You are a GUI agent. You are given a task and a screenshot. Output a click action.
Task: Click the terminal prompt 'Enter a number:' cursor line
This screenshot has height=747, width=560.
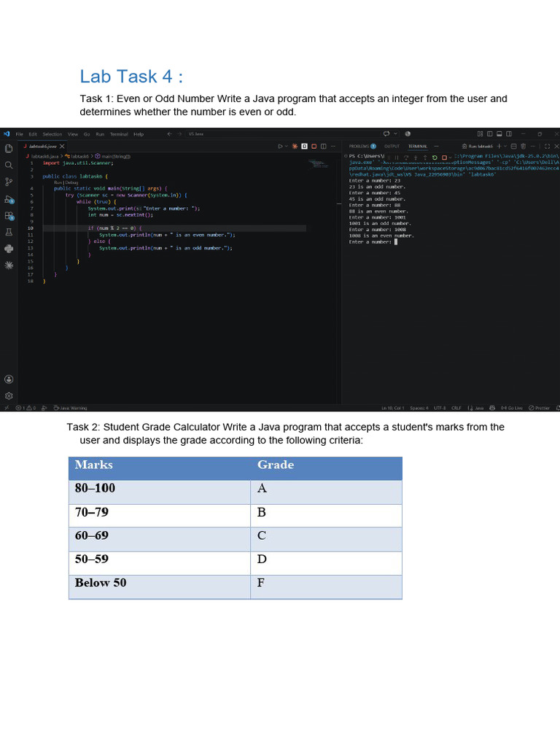pyautogui.click(x=373, y=242)
